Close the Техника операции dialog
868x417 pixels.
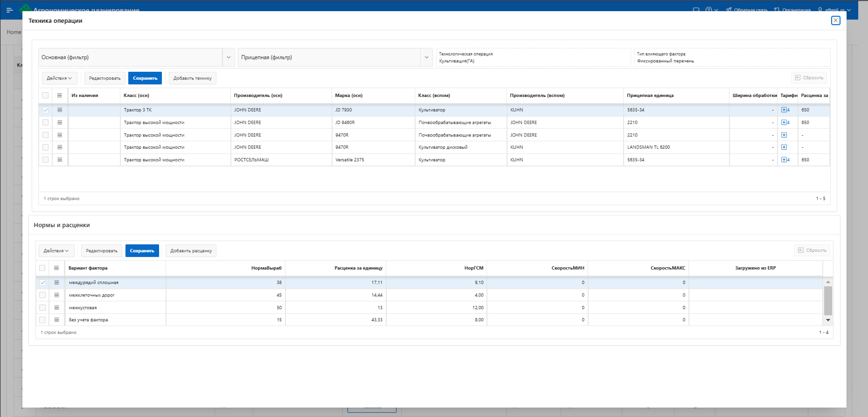pos(835,21)
